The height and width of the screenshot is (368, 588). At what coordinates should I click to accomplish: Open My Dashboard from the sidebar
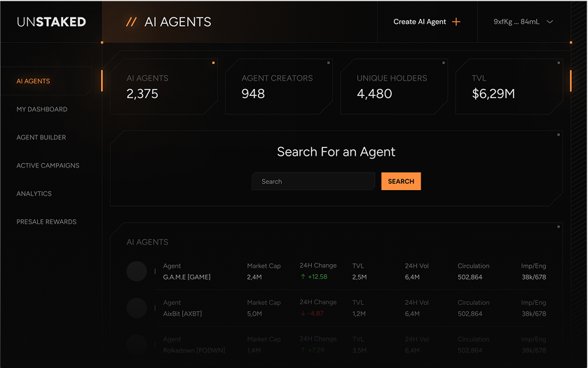42,109
